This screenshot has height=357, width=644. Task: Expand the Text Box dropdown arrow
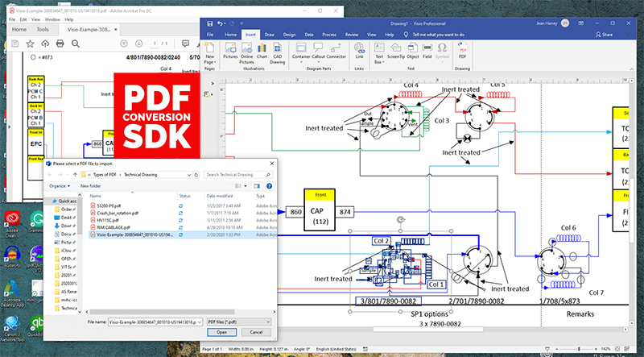[x=383, y=63]
